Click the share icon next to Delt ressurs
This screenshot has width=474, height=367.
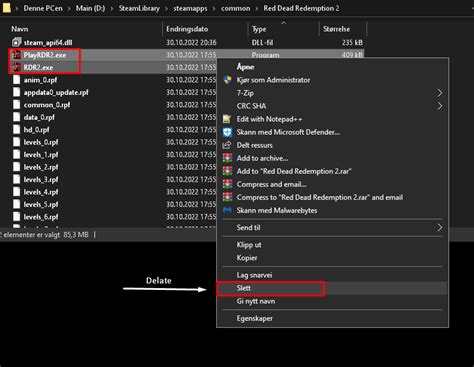(x=227, y=145)
